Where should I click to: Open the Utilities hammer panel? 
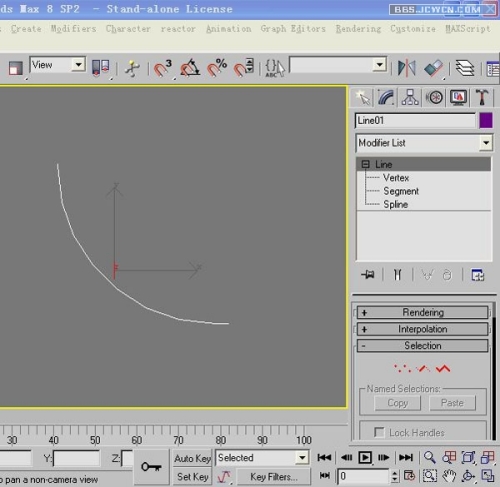482,98
